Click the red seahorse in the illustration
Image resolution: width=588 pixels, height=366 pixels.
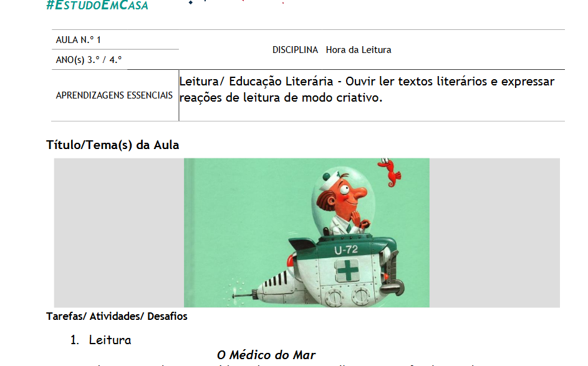(x=390, y=173)
